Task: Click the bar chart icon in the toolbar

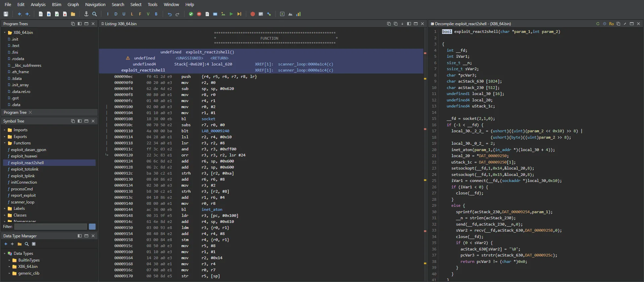Action: click(298, 14)
